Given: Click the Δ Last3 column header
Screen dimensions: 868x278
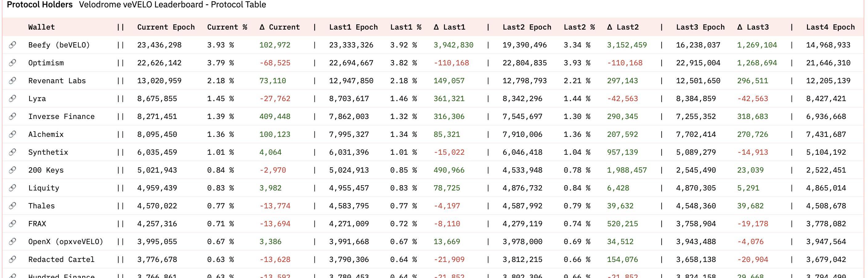Looking at the screenshot, I should [753, 27].
